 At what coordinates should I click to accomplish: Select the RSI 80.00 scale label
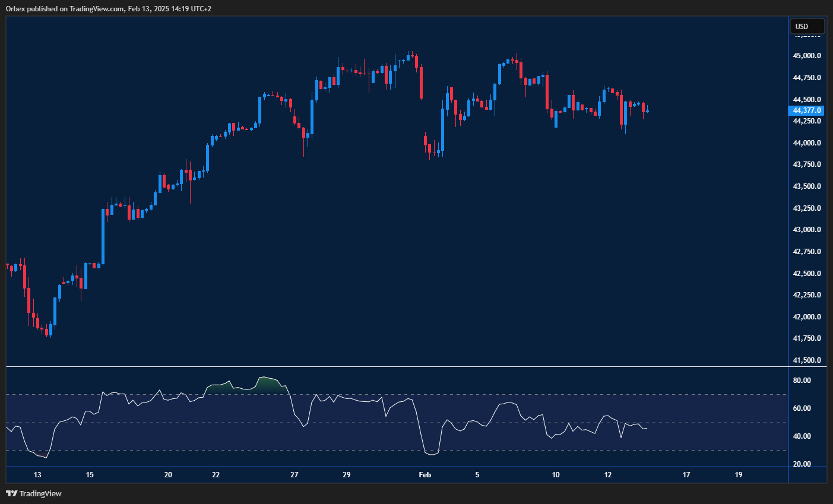(x=802, y=381)
